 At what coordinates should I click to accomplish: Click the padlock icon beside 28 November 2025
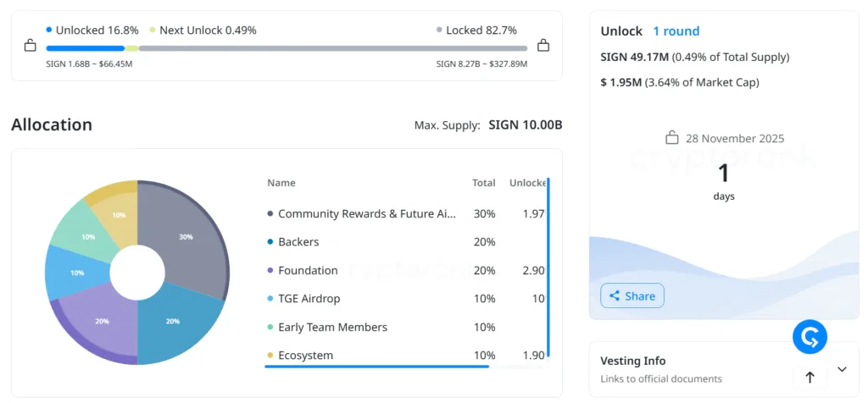pos(671,138)
